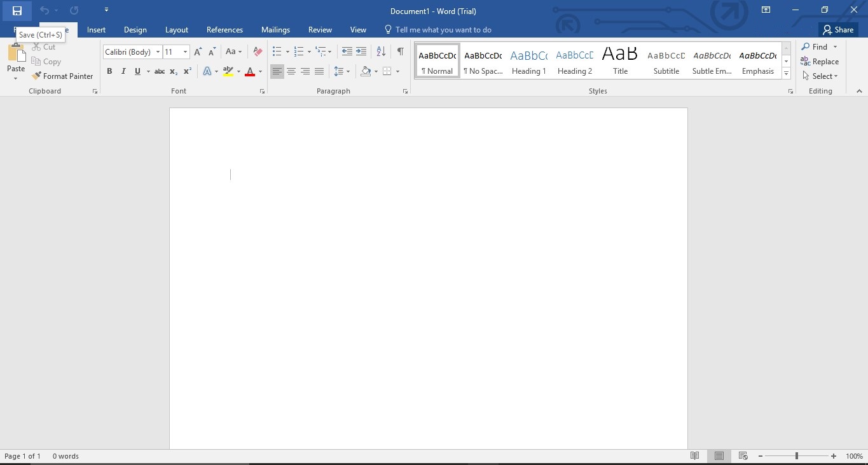
Task: Switch to the Mailings tab
Action: (275, 29)
